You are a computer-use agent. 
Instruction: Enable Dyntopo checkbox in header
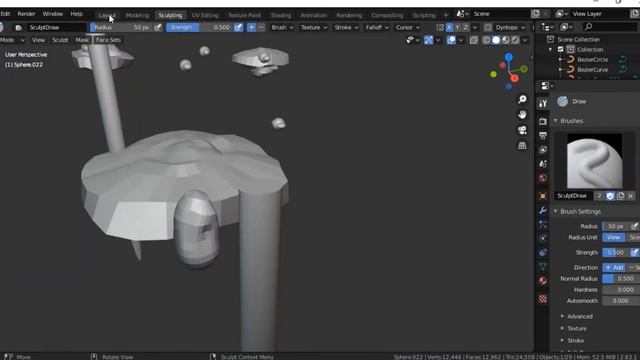pyautogui.click(x=488, y=27)
